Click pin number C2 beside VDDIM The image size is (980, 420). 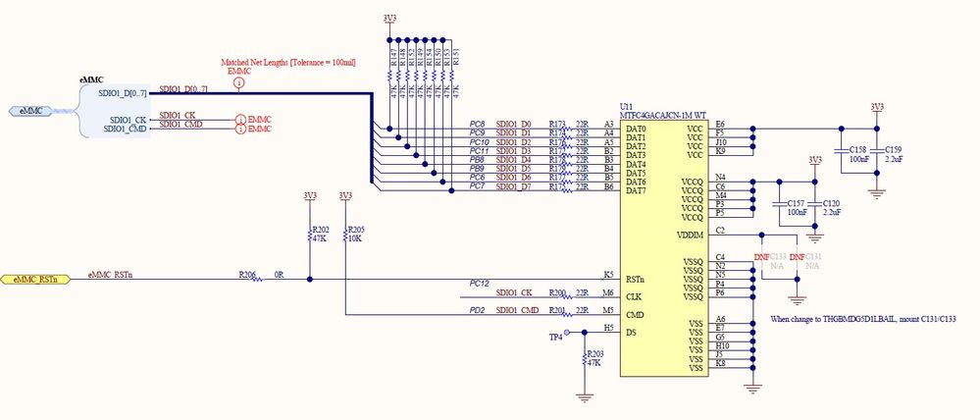coord(720,230)
